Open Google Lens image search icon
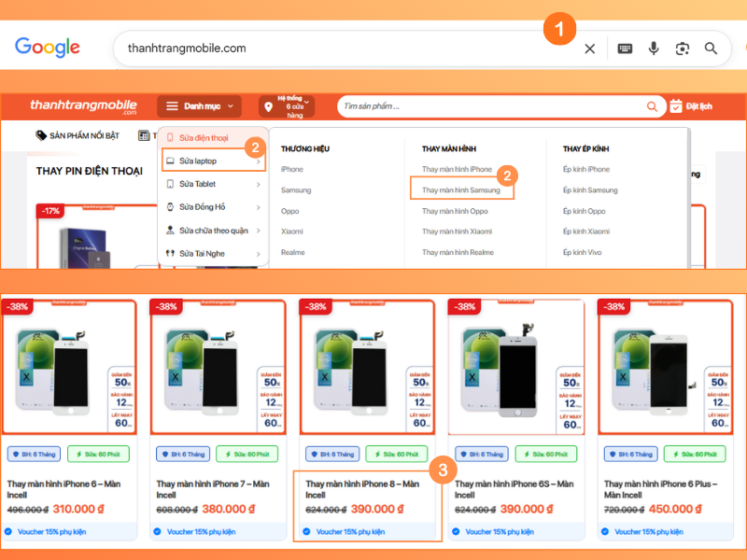The image size is (747, 560). point(683,49)
